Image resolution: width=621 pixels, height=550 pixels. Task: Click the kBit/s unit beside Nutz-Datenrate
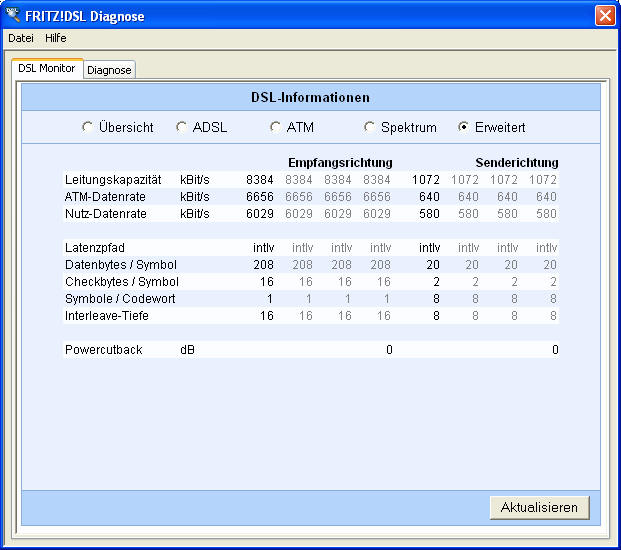tap(194, 214)
